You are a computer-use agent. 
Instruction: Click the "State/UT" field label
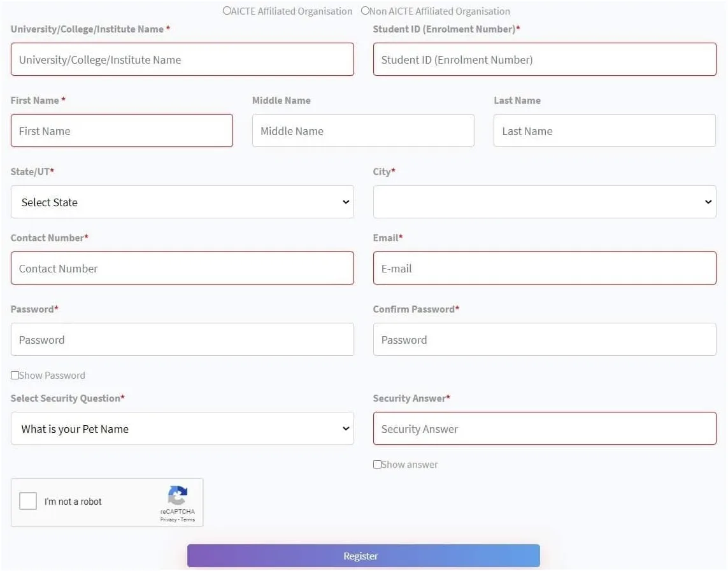click(x=32, y=172)
